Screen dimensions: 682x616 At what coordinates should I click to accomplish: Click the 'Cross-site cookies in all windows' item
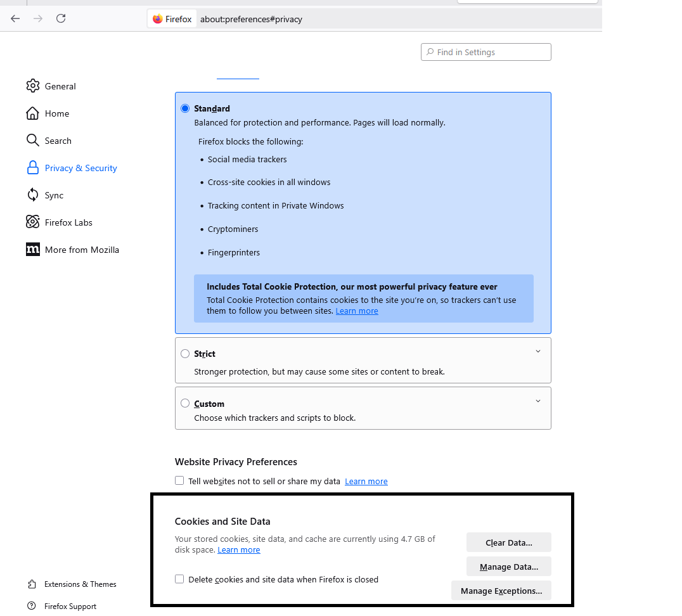tap(269, 183)
